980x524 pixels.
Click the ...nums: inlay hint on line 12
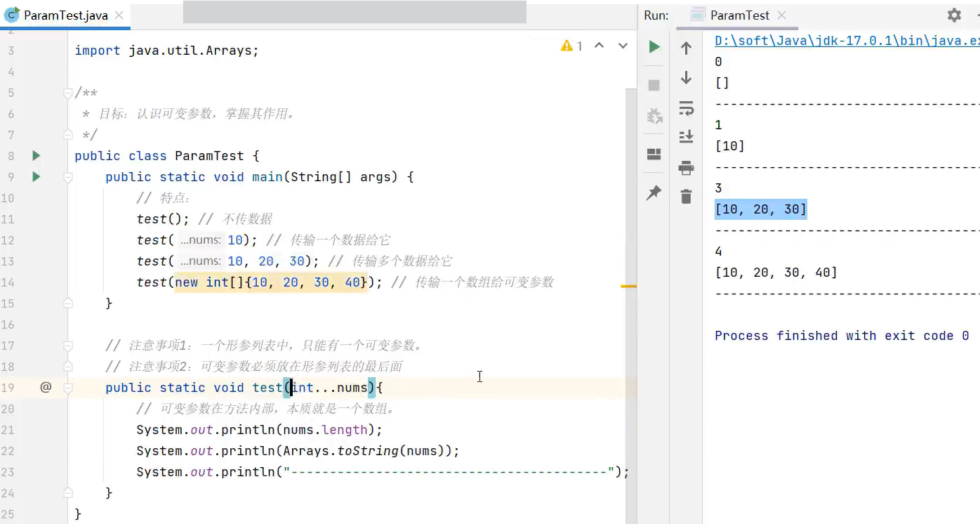coord(201,240)
